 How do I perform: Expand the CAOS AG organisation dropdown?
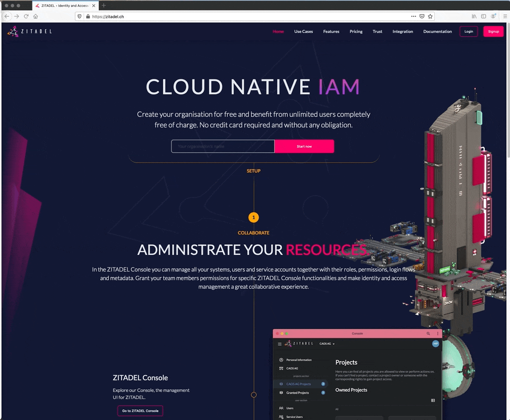click(327, 344)
